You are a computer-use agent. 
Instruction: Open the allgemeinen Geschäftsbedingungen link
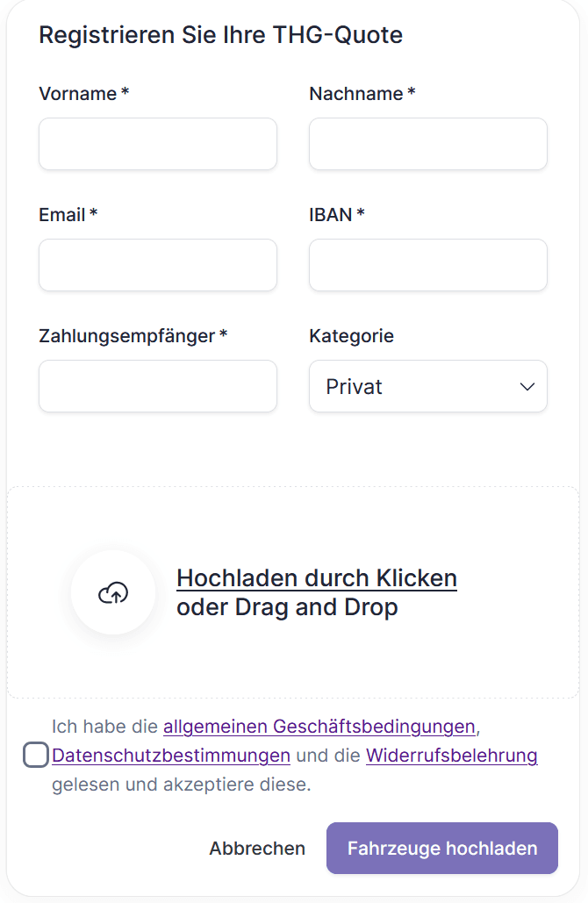pyautogui.click(x=319, y=727)
